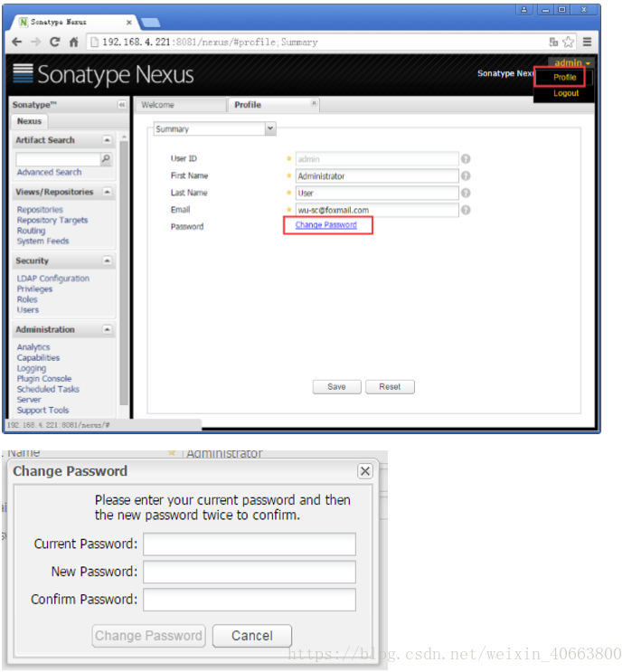Click the Confirm Password field
Image resolution: width=632 pixels, height=672 pixels.
click(x=250, y=600)
